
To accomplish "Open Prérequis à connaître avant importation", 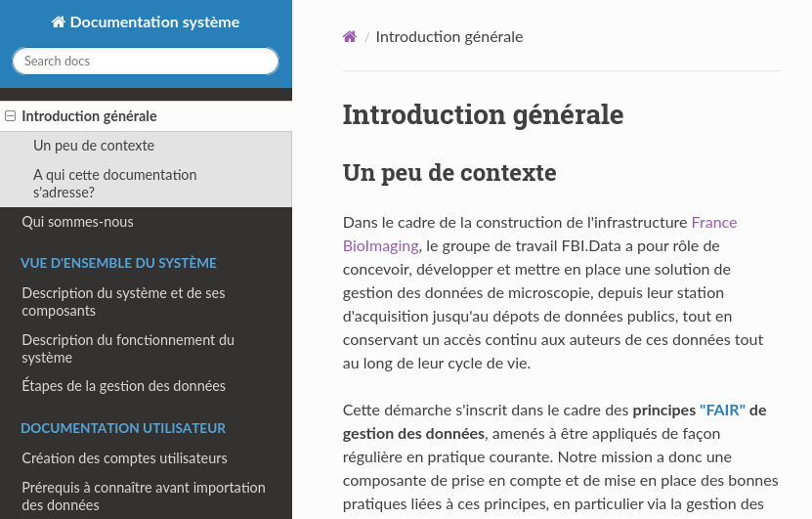I will 143,497.
